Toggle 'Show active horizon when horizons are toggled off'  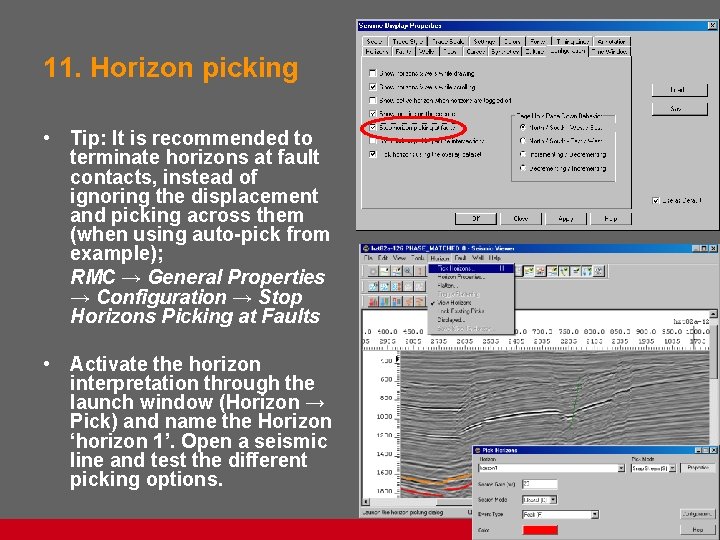click(x=373, y=100)
